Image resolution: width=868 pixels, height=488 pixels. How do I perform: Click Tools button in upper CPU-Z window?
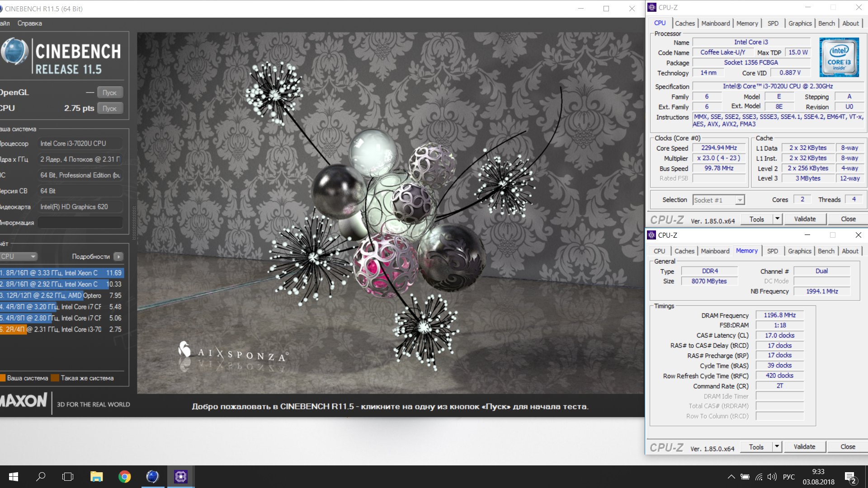click(x=757, y=219)
